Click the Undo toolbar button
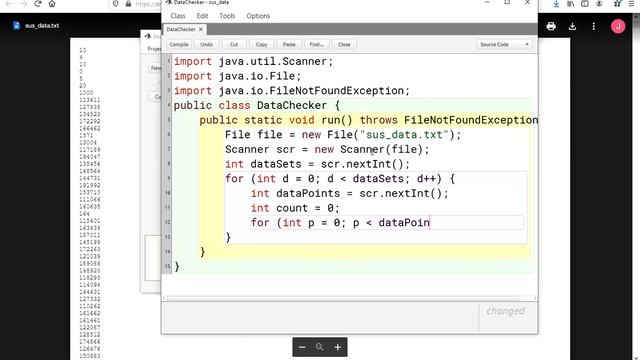Viewport: 640px width, 360px height. (207, 44)
